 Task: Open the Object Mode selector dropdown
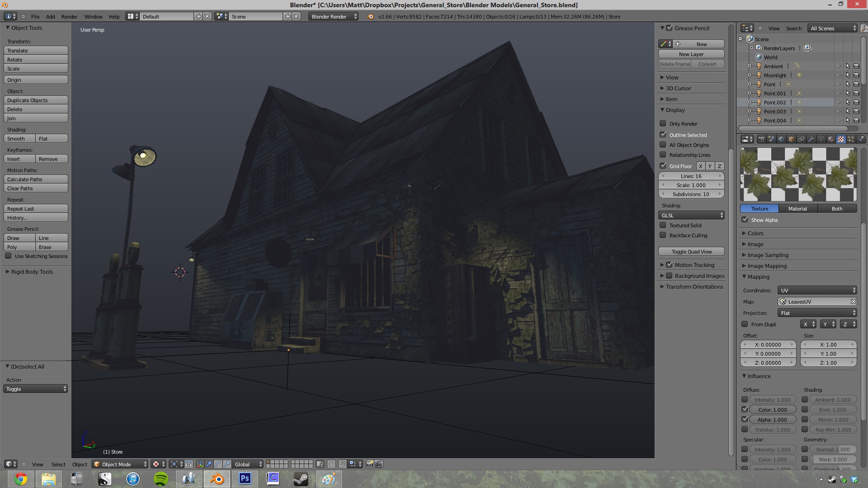tap(120, 465)
